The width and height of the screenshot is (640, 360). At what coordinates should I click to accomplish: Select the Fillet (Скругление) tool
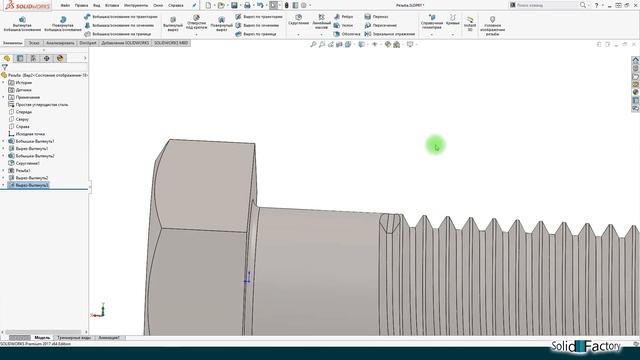tap(298, 20)
